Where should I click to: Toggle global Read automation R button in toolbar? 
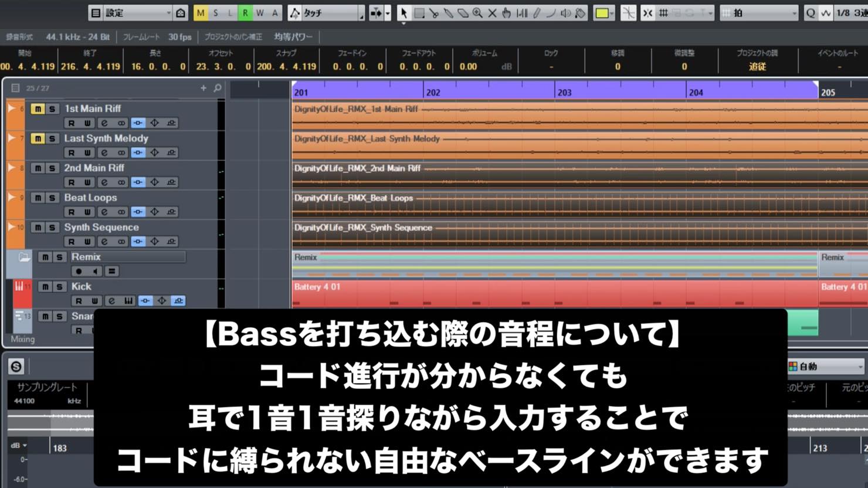(245, 13)
